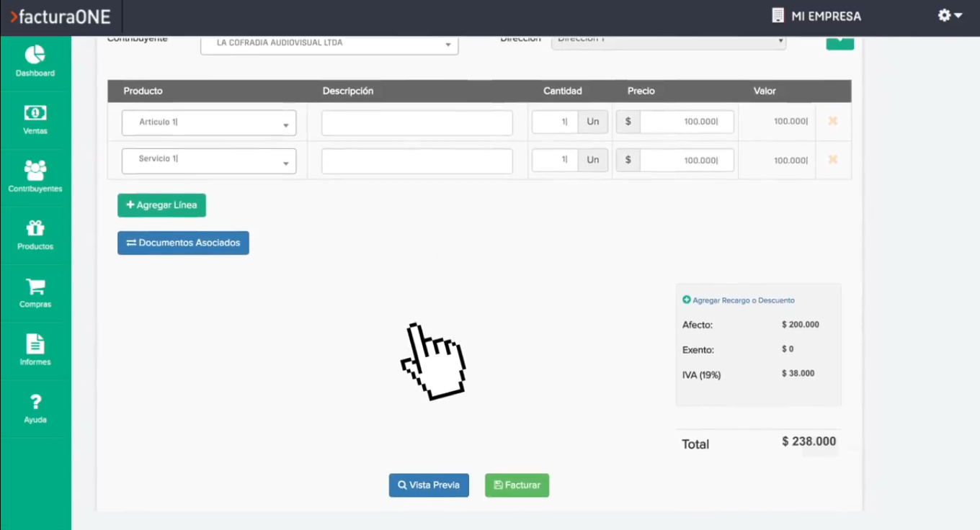The height and width of the screenshot is (530, 980).
Task: Open Informes document icon
Action: coord(35,344)
